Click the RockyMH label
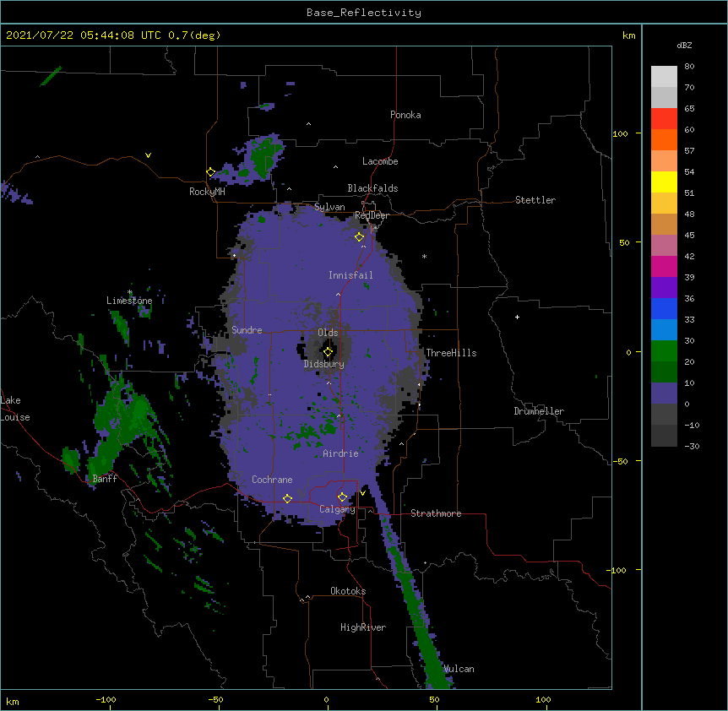 tap(207, 192)
